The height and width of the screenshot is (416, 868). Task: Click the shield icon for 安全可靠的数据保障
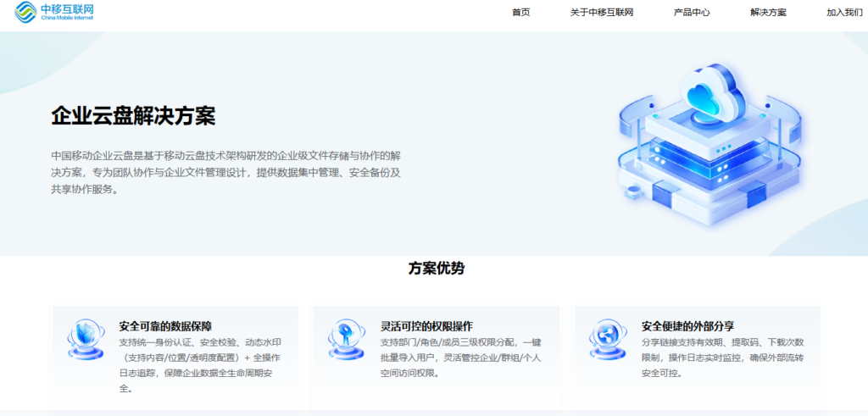pyautogui.click(x=86, y=339)
